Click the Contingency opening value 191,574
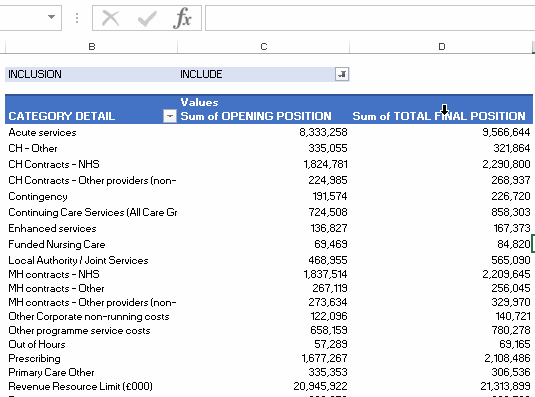535x397 pixels. (x=330, y=196)
